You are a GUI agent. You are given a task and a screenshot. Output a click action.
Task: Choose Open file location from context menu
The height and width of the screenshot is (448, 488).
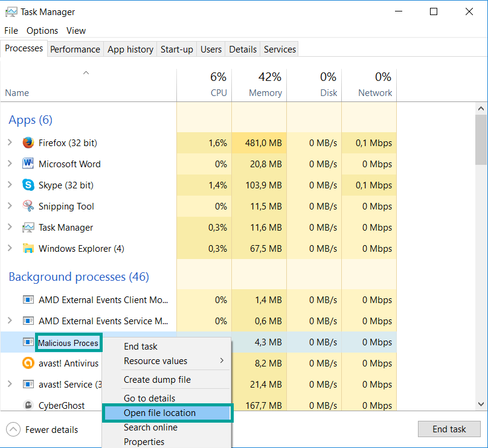(x=159, y=413)
